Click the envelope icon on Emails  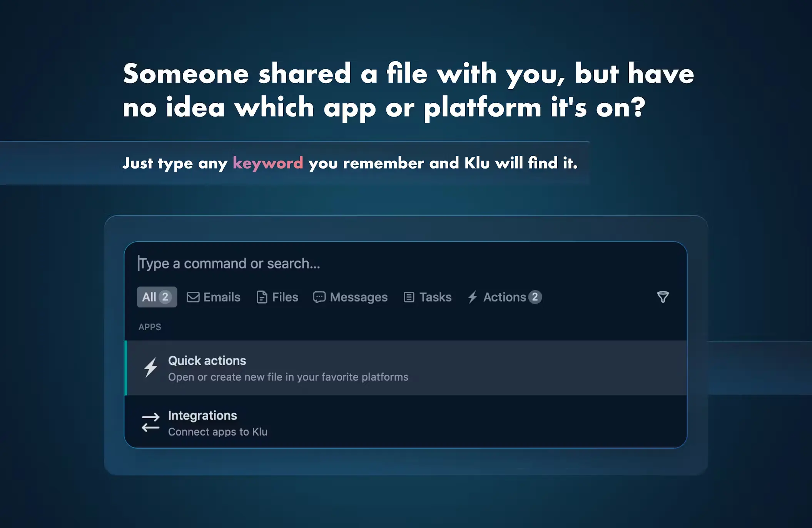(193, 297)
